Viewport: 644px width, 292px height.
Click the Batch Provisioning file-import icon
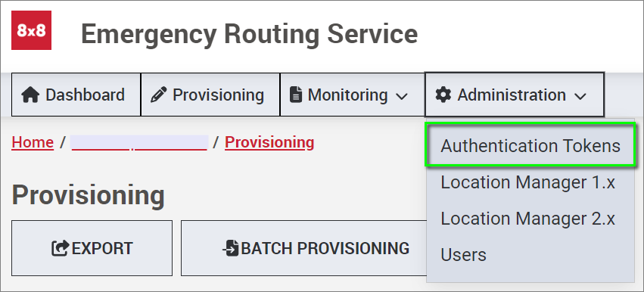(232, 248)
